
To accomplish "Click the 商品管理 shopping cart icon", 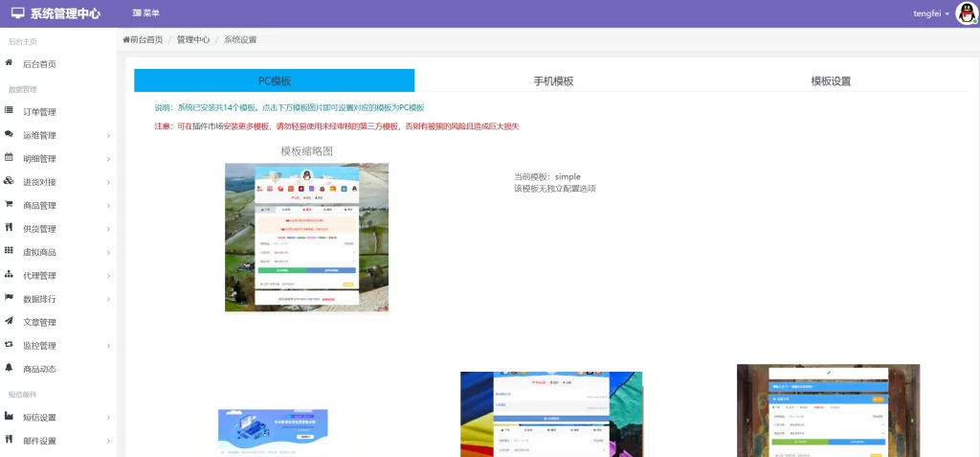I will click(x=9, y=205).
